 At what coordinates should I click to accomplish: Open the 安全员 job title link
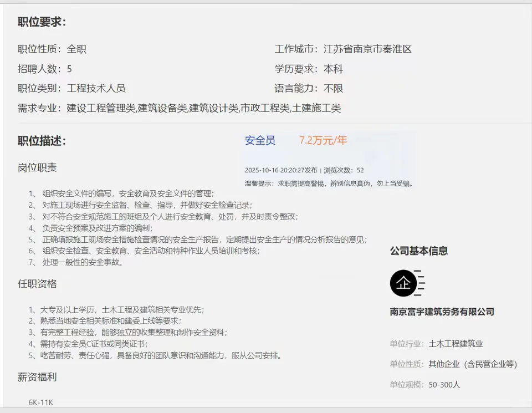pos(260,141)
